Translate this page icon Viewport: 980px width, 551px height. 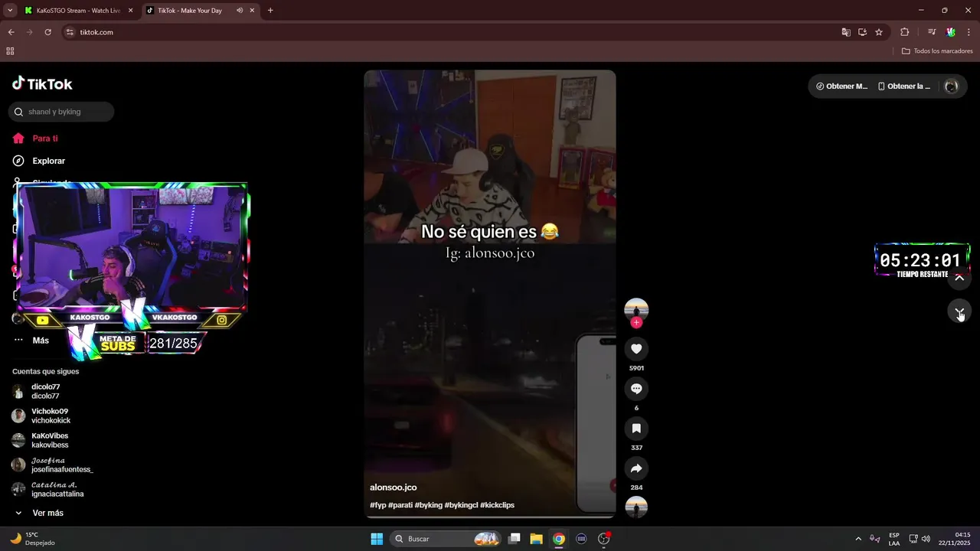[846, 32]
